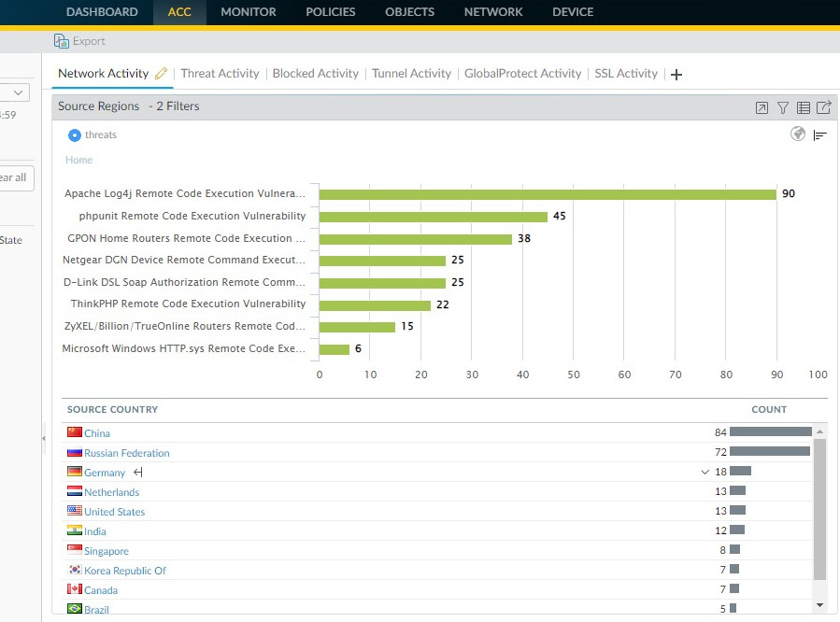The height and width of the screenshot is (622, 840).
Task: Click the SOURCE COUNTRY column header
Action: click(x=112, y=409)
